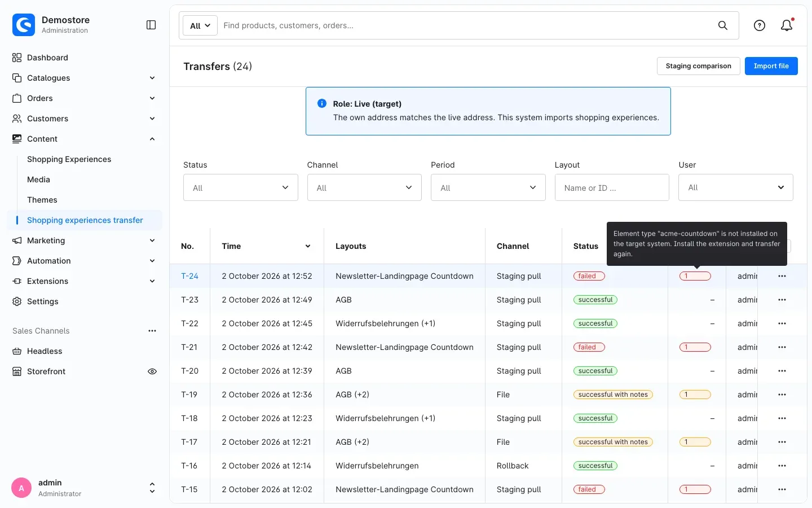Click the search magnifier icon

(722, 25)
